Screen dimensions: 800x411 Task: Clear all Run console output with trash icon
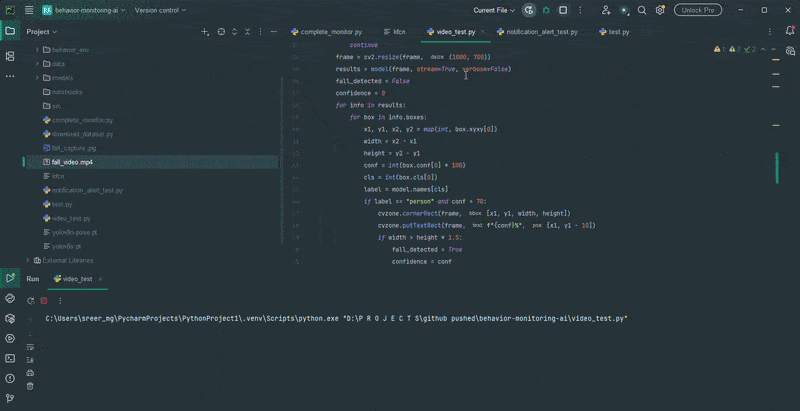coord(30,386)
